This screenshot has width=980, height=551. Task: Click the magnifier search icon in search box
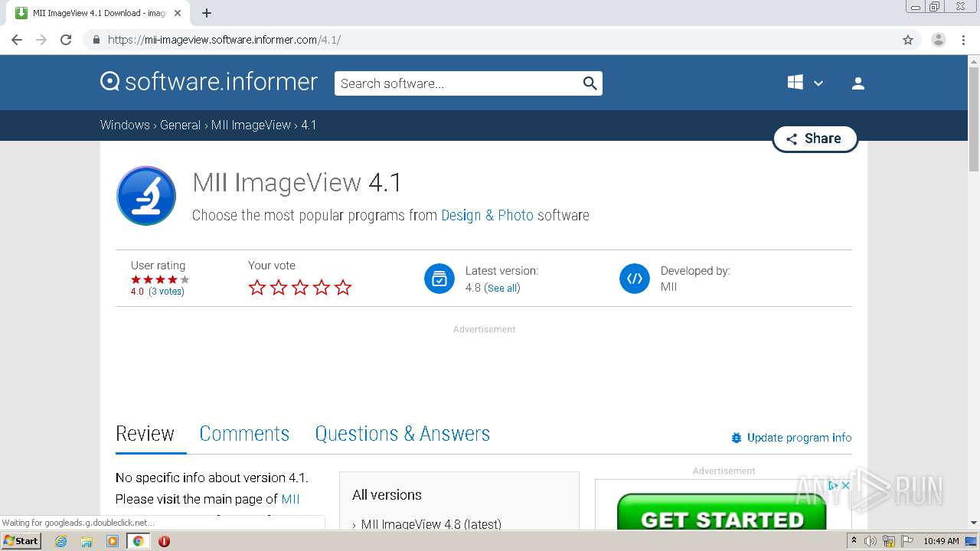(590, 83)
